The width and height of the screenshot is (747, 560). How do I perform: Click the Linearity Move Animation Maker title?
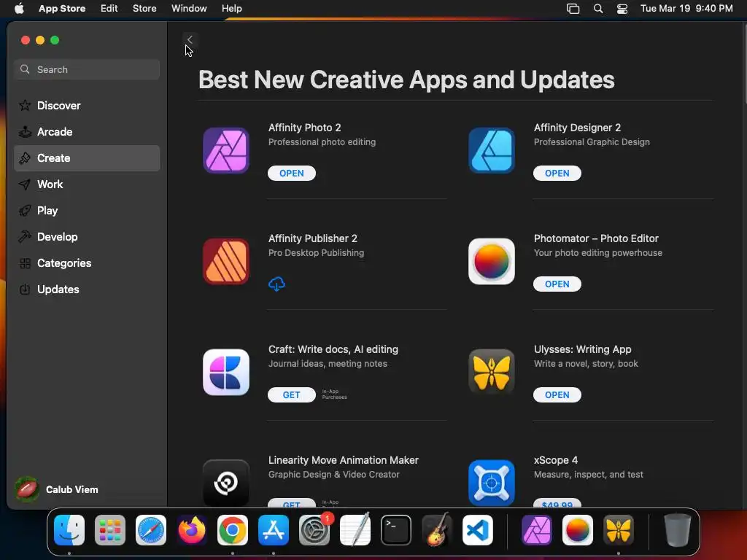343,461
